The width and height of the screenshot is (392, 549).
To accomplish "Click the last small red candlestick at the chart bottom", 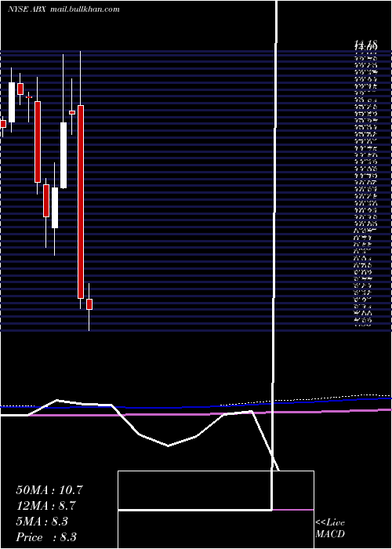I will coord(89,304).
